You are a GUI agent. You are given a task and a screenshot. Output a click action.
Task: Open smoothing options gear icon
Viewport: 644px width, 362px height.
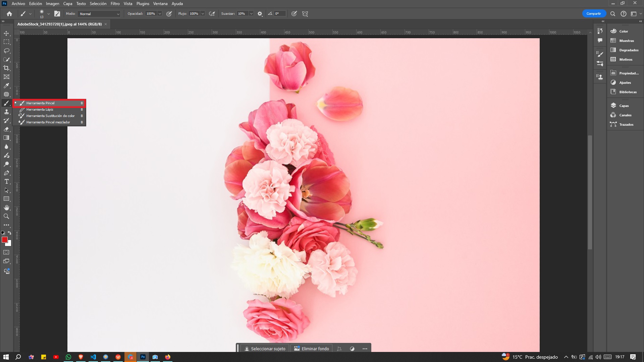[260, 14]
